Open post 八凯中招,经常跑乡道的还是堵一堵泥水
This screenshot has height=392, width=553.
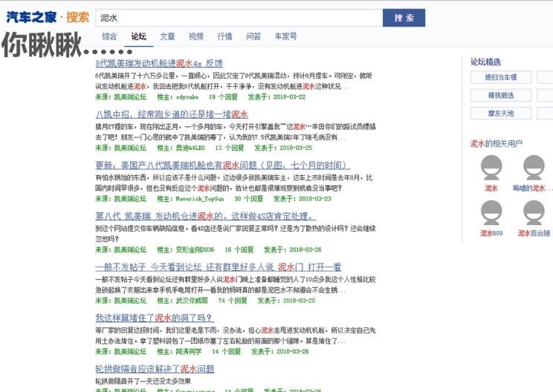pyautogui.click(x=172, y=114)
